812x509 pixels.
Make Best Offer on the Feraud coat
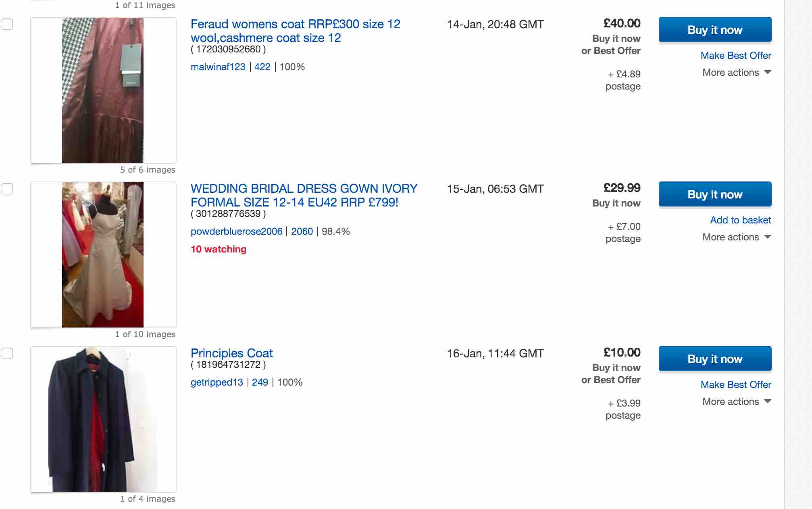point(735,56)
